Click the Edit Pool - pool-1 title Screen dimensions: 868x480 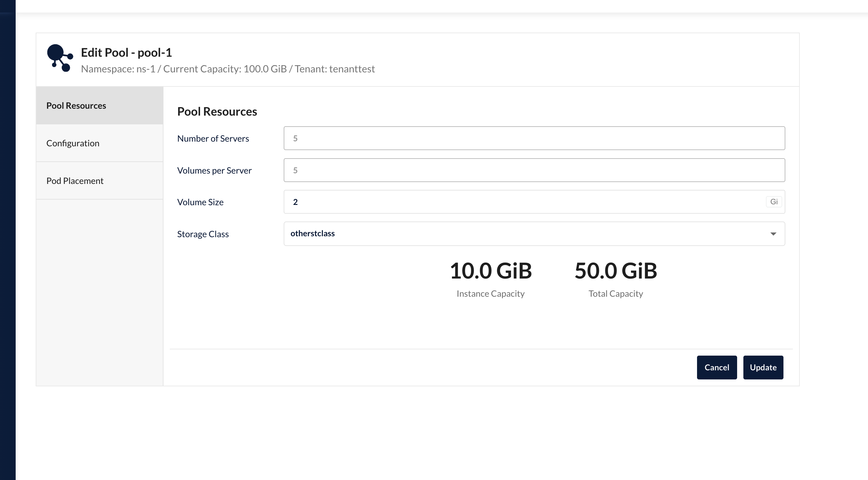pos(127,53)
